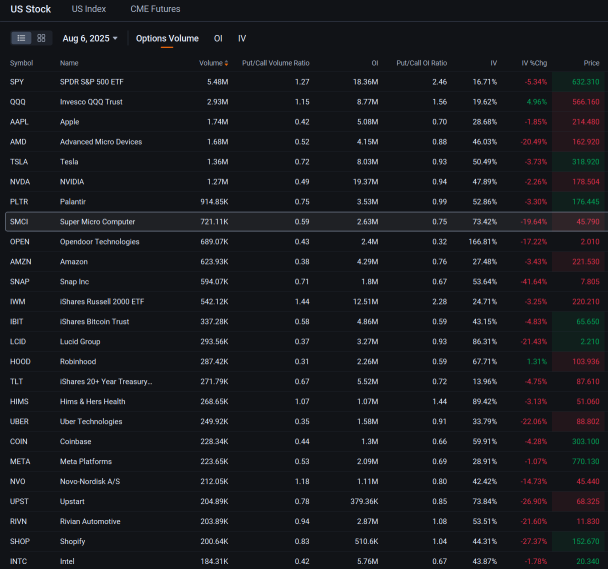The image size is (608, 569).
Task: Click IWM put/call ratio 1.44
Action: pyautogui.click(x=302, y=302)
